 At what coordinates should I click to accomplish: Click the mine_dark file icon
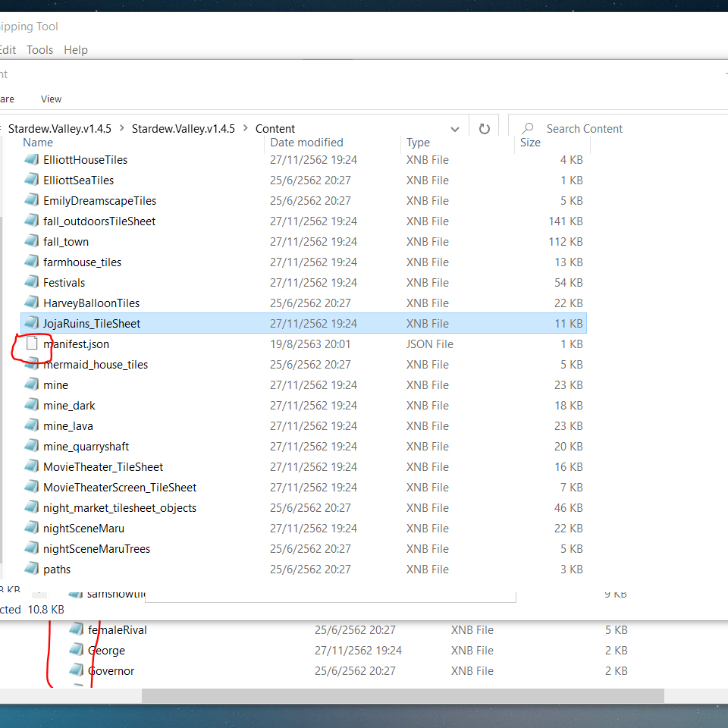(32, 405)
